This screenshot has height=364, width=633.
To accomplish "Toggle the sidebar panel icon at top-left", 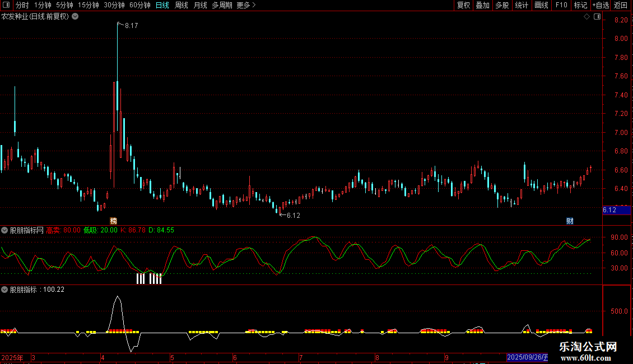I will pos(6,5).
